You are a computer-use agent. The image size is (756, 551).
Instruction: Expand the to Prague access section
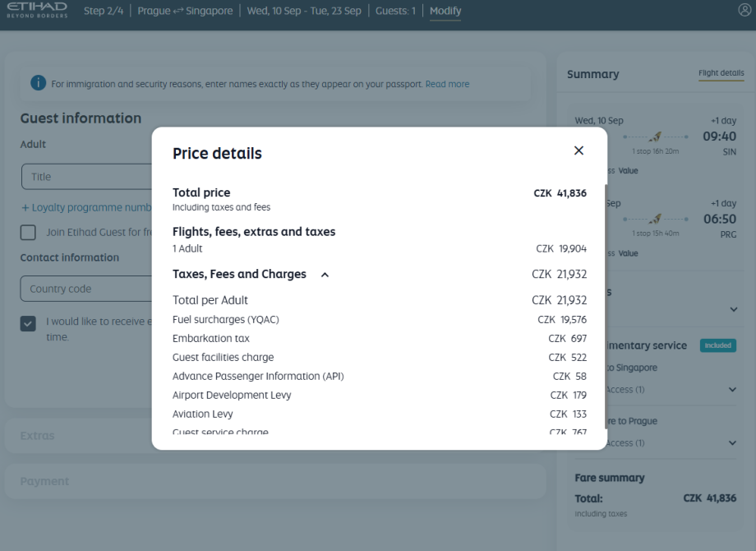[732, 443]
